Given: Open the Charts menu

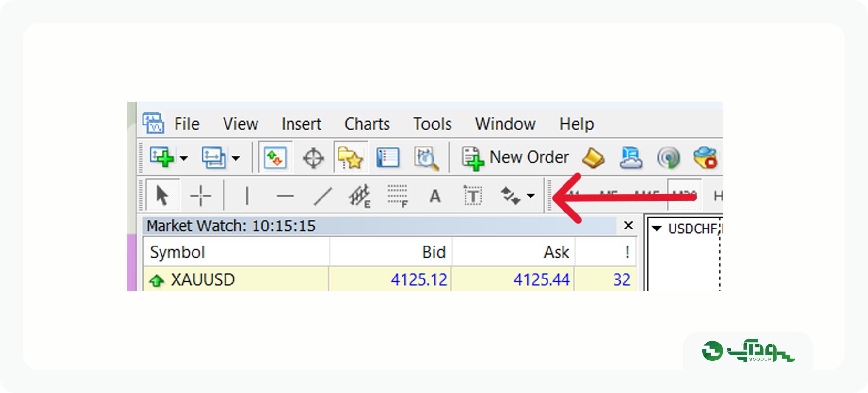Looking at the screenshot, I should pyautogui.click(x=367, y=124).
